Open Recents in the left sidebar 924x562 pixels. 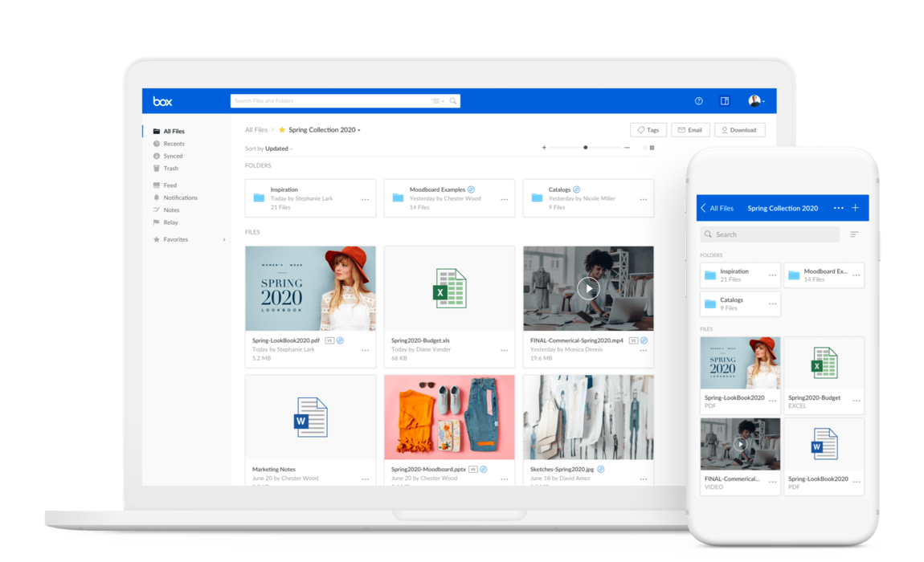(174, 144)
